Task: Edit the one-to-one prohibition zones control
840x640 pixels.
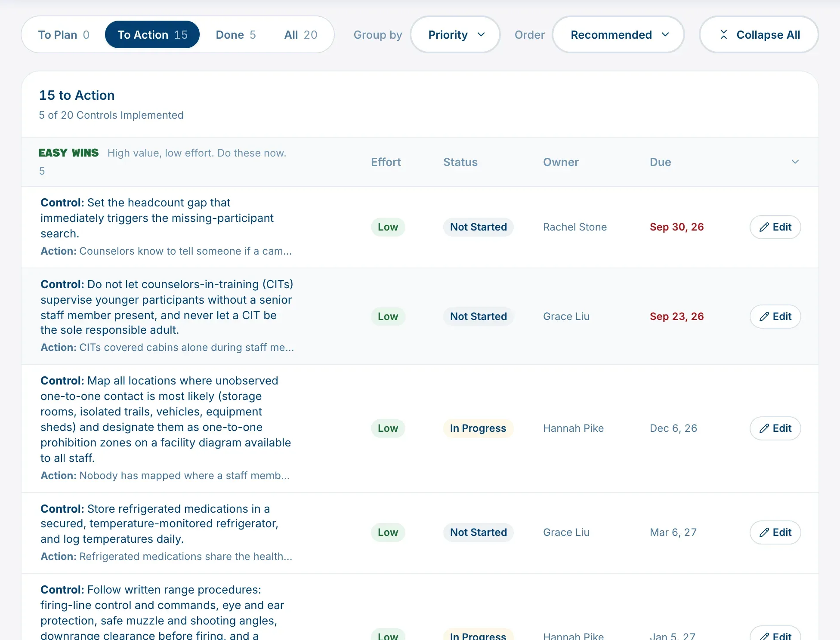Action: [x=775, y=428]
